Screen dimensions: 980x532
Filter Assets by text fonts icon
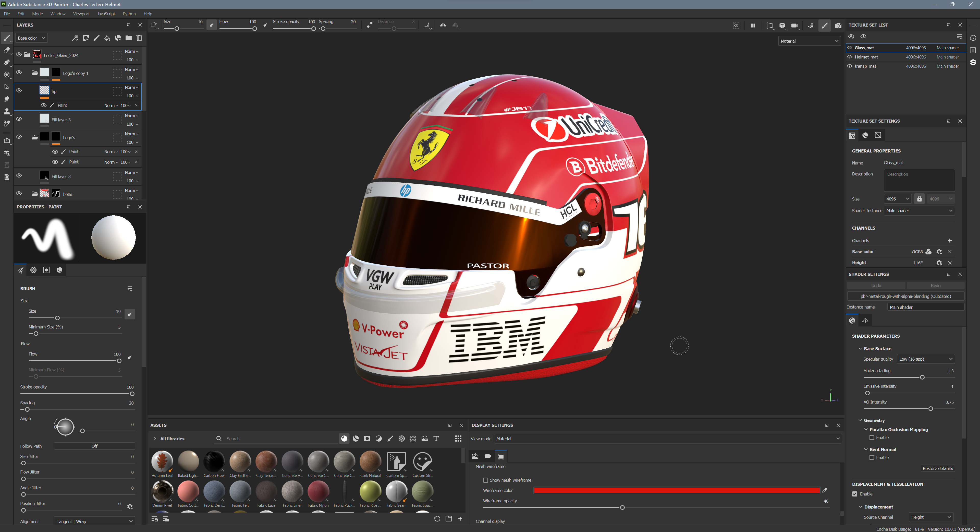point(436,438)
